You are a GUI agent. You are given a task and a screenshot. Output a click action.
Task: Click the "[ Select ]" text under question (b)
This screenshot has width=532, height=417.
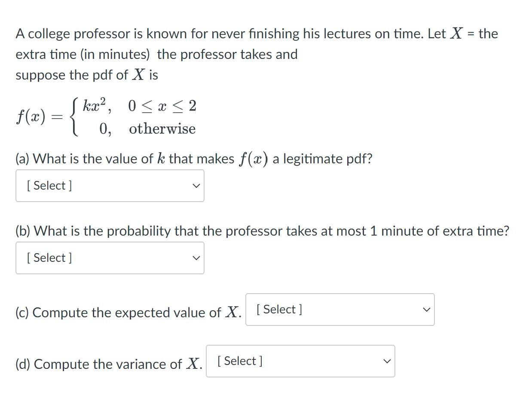(49, 258)
